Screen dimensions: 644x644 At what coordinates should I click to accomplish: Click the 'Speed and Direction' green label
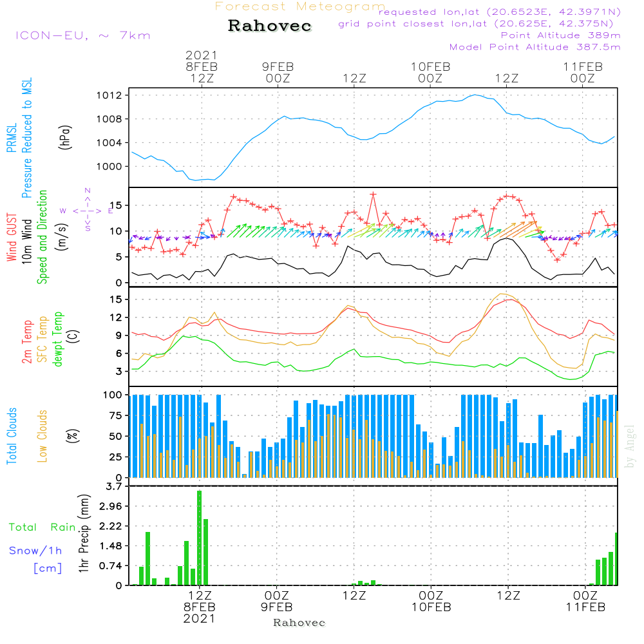(x=43, y=237)
